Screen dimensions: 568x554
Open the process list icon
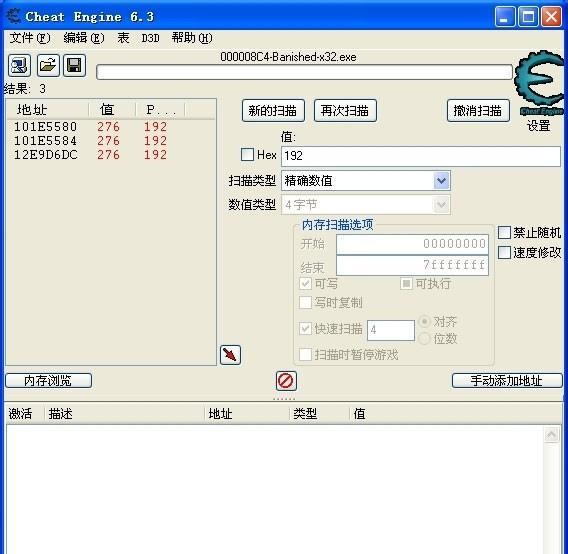tap(19, 66)
